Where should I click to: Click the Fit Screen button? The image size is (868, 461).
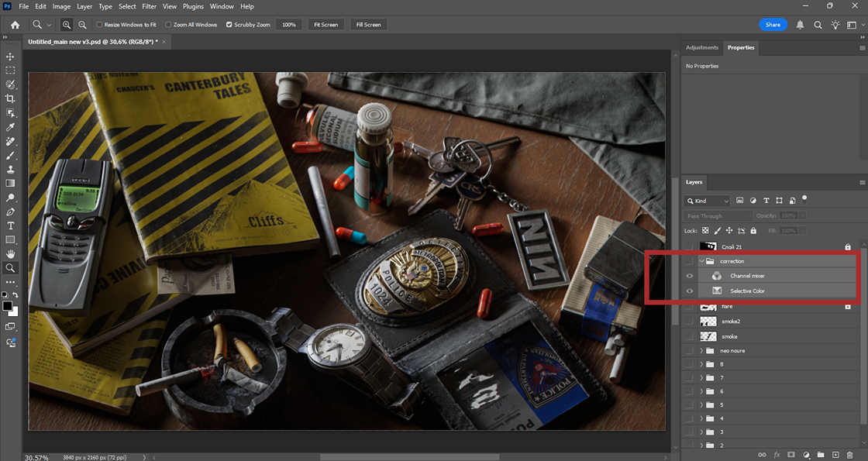click(x=325, y=24)
